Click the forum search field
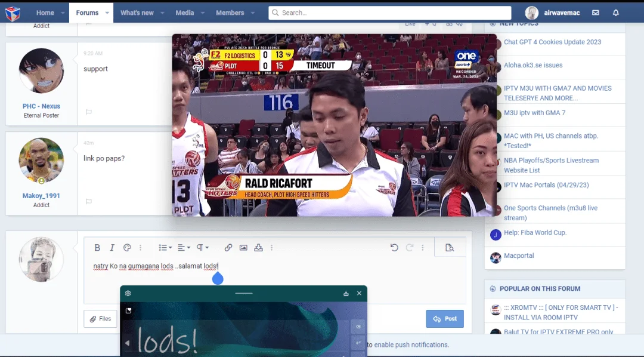The width and height of the screenshot is (644, 357). click(x=390, y=13)
